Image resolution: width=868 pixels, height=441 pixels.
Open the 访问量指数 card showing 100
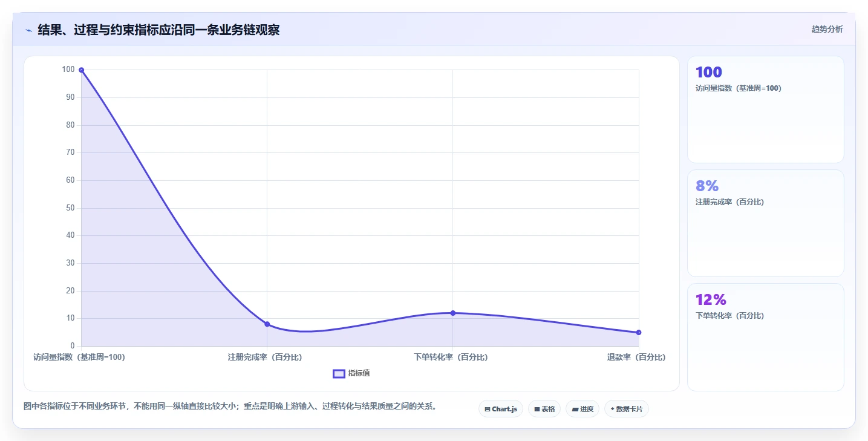tap(765, 109)
